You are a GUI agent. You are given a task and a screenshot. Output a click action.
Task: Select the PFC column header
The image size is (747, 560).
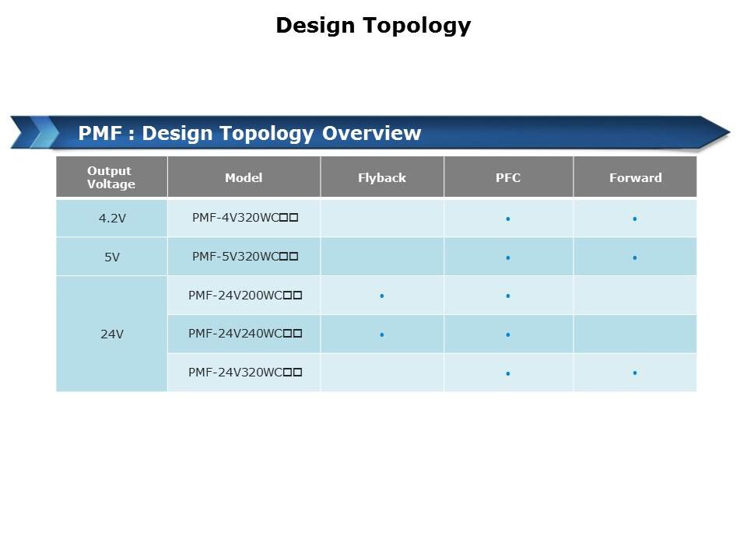pyautogui.click(x=508, y=177)
